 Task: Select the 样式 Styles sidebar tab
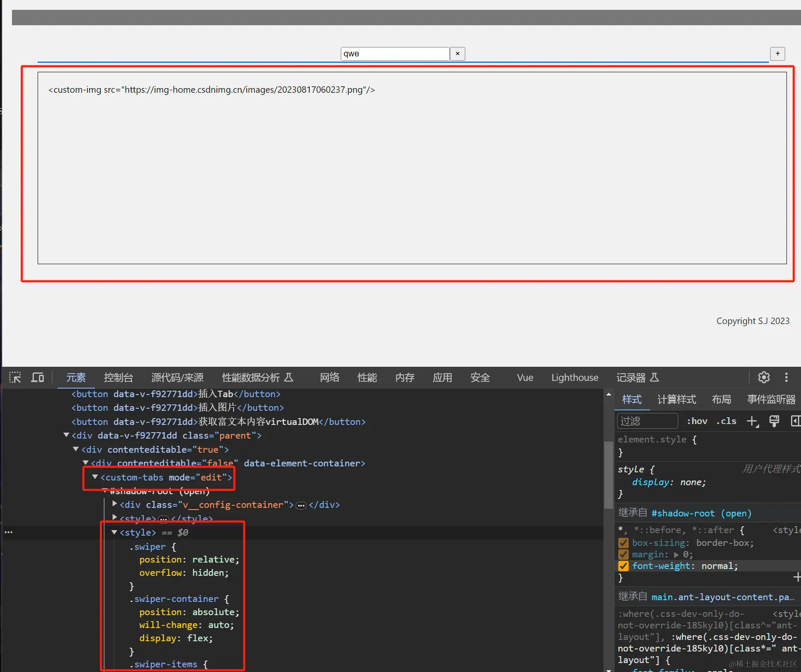tap(632, 400)
